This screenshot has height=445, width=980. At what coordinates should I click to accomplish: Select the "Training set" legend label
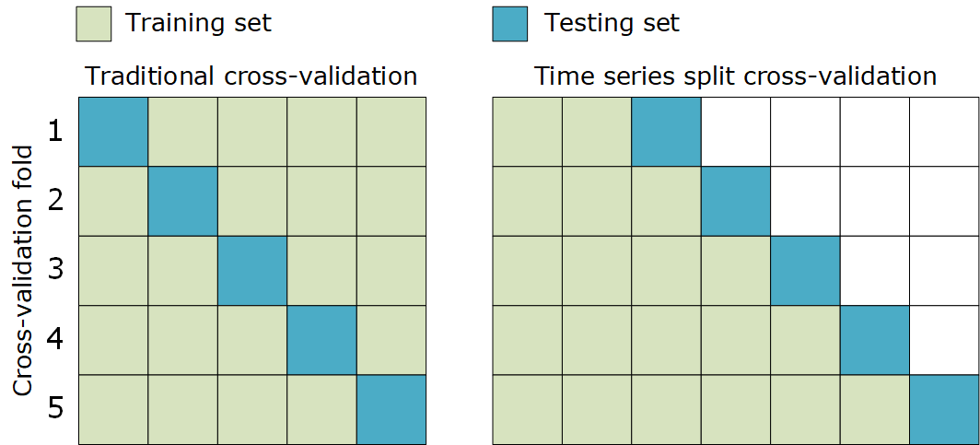click(x=198, y=23)
